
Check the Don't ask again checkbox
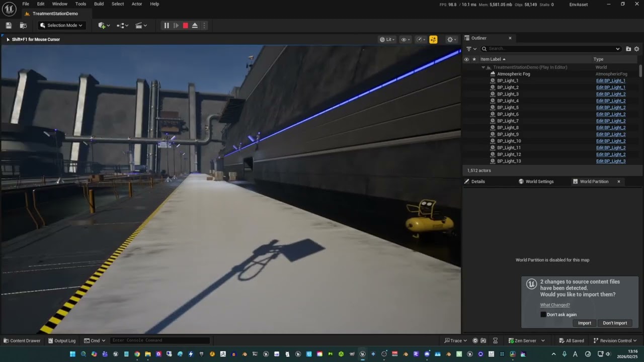click(x=543, y=314)
